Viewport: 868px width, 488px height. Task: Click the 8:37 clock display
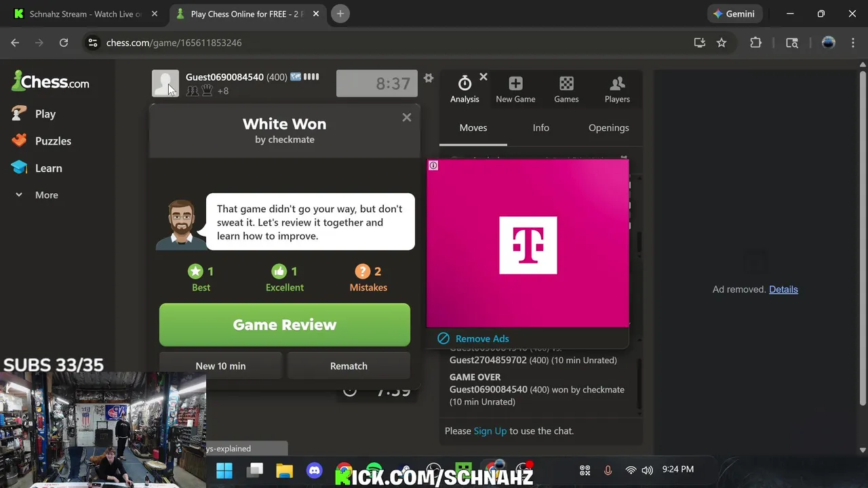(x=377, y=83)
